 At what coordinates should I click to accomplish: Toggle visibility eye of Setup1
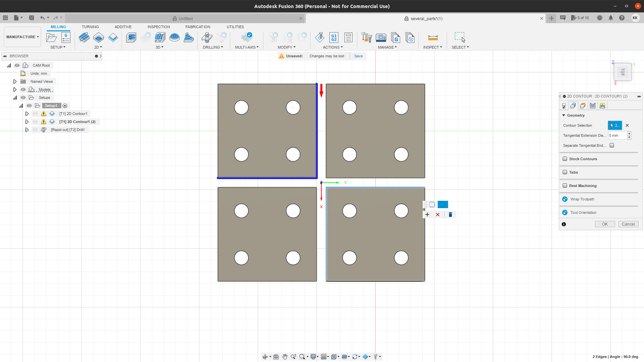[x=29, y=106]
